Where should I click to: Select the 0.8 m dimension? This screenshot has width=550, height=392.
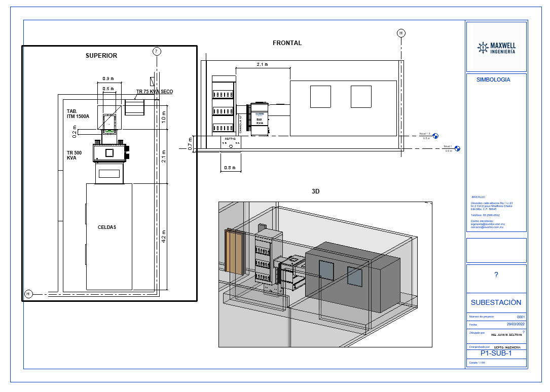(x=230, y=168)
